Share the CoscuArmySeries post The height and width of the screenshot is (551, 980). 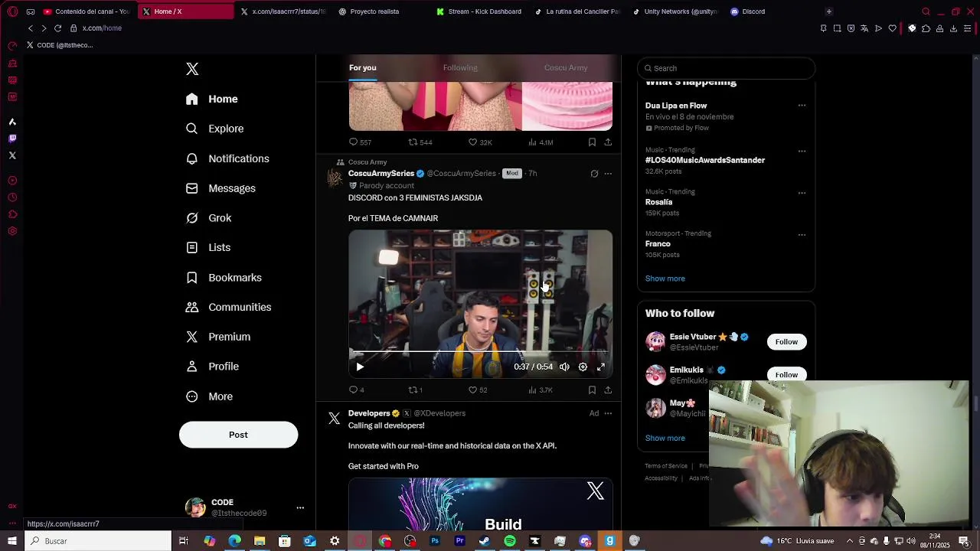pos(608,390)
